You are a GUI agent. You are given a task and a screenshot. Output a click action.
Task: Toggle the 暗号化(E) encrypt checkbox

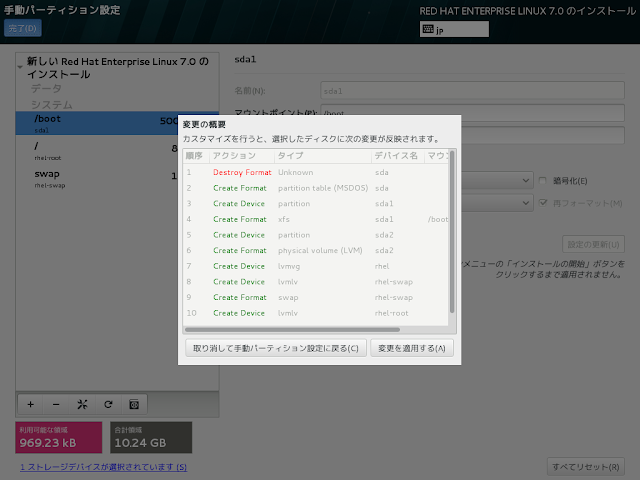pyautogui.click(x=542, y=180)
